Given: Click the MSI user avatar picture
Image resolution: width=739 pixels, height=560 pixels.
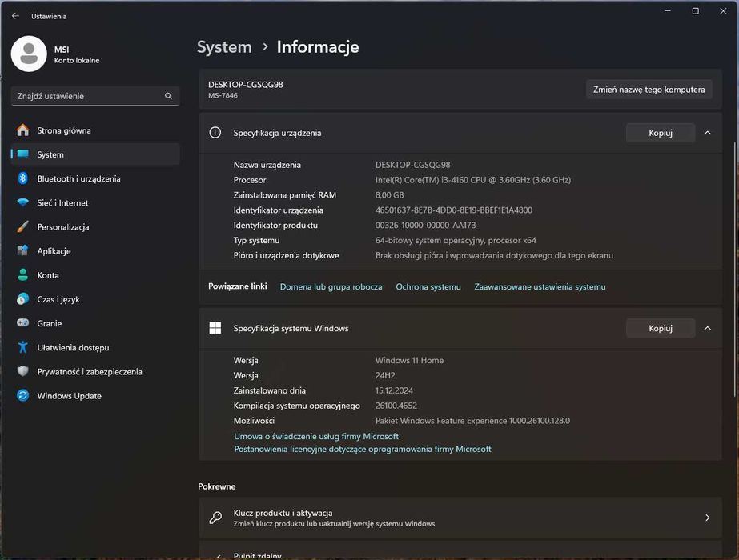Looking at the screenshot, I should pyautogui.click(x=29, y=54).
